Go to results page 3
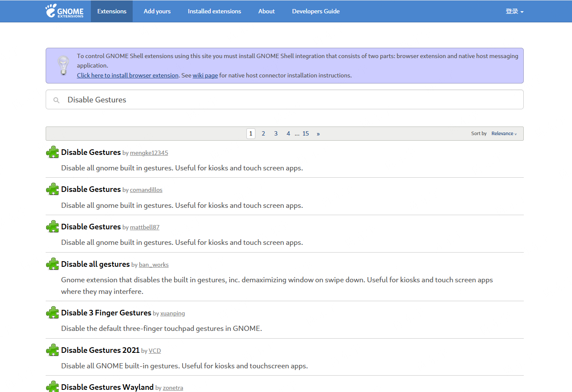The width and height of the screenshot is (572, 392). point(276,133)
